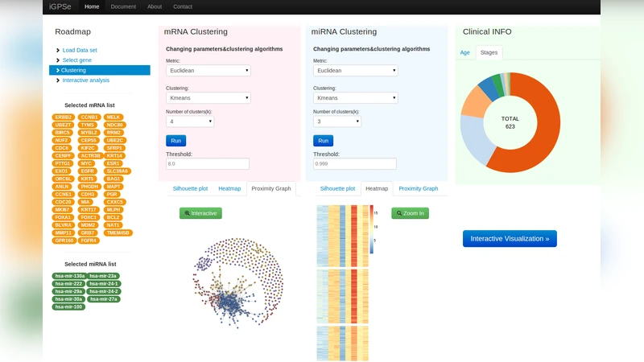This screenshot has height=362, width=644.
Task: Click the FGFR4 gene tag
Action: point(89,241)
